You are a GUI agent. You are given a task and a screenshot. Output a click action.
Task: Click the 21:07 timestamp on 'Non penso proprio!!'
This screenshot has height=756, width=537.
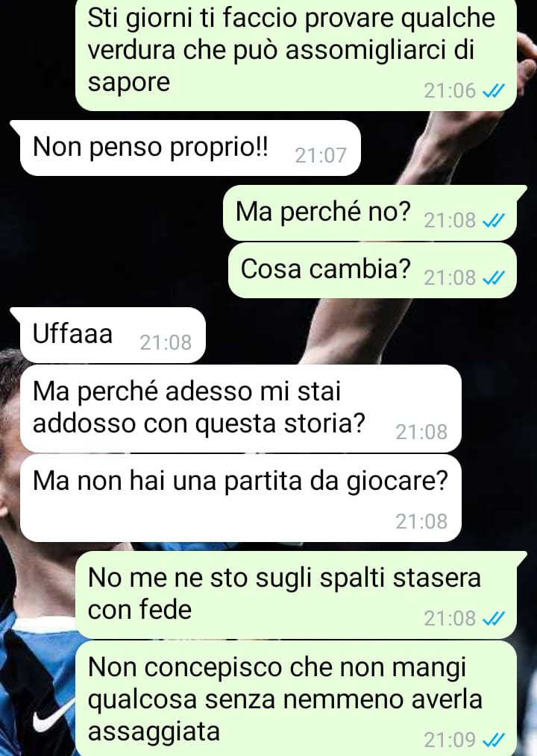tap(321, 156)
